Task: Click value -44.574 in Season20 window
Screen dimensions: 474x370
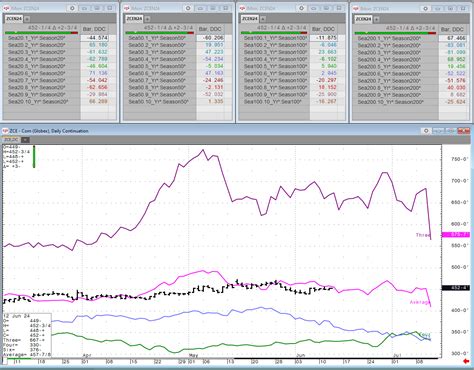Action: [x=98, y=38]
